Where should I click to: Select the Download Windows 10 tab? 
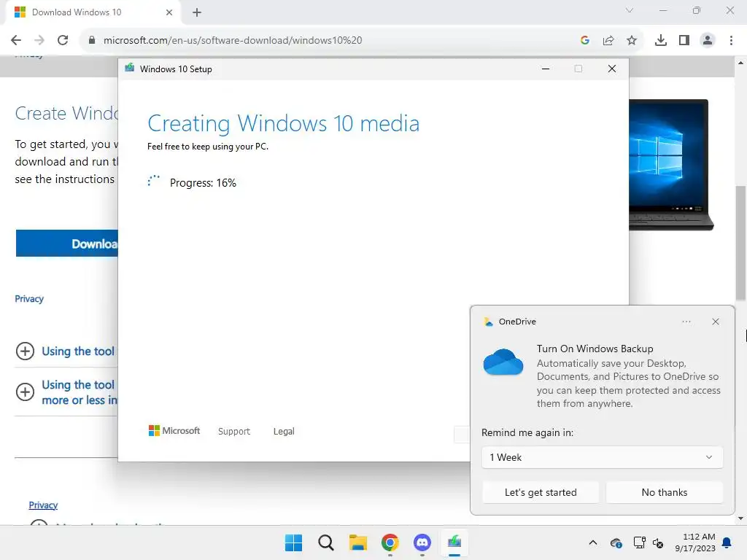tap(93, 12)
